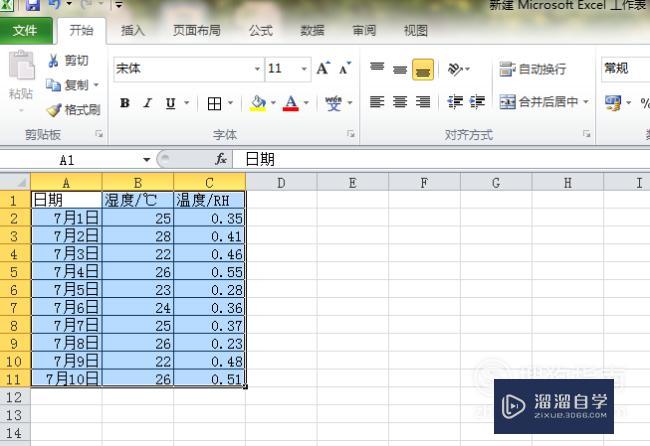Align text left

coord(377,102)
